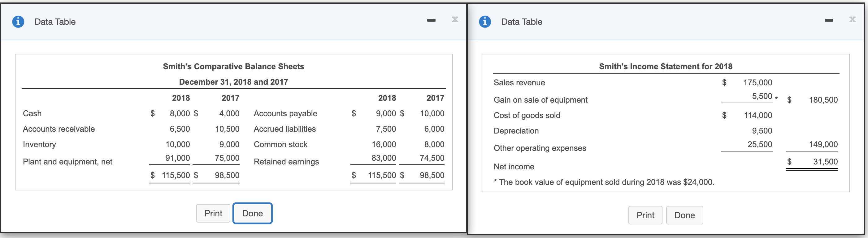The image size is (868, 238).
Task: Select other operating expenses amount 25,500
Action: click(x=760, y=144)
